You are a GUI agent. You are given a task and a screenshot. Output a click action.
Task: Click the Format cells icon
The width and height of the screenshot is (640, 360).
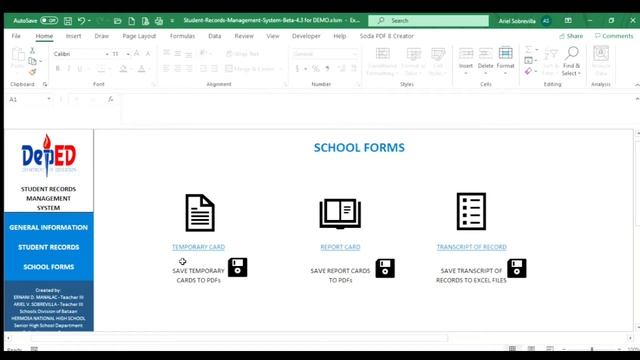505,53
